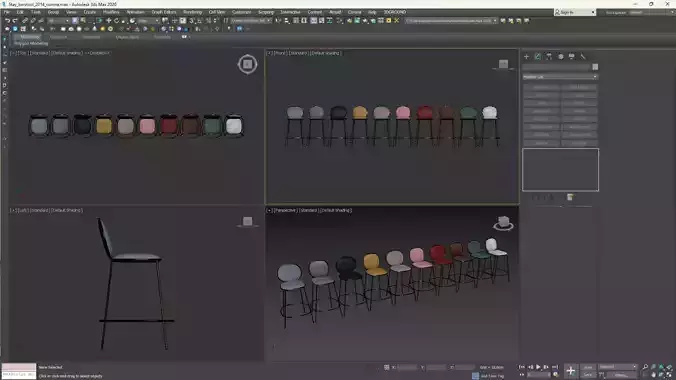Click the X coordinate input field

pyautogui.click(x=407, y=367)
